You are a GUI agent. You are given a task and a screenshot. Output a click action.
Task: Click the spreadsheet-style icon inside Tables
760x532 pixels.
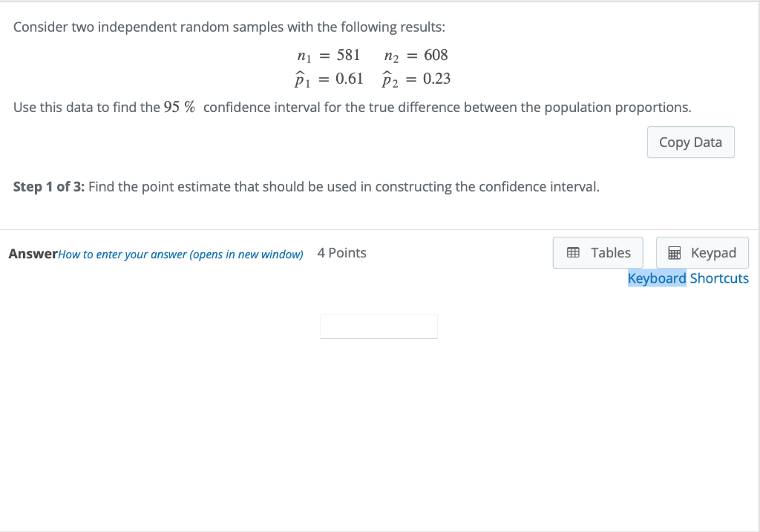click(x=574, y=252)
